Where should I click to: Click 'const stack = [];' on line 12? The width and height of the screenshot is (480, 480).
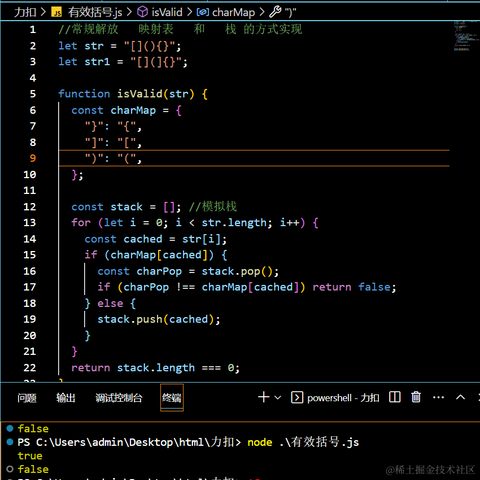126,207
